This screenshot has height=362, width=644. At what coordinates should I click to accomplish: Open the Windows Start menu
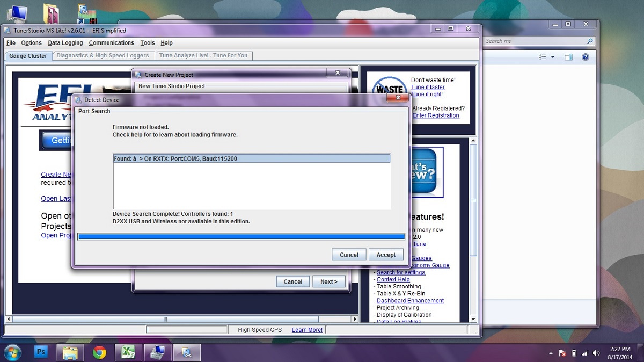click(12, 352)
